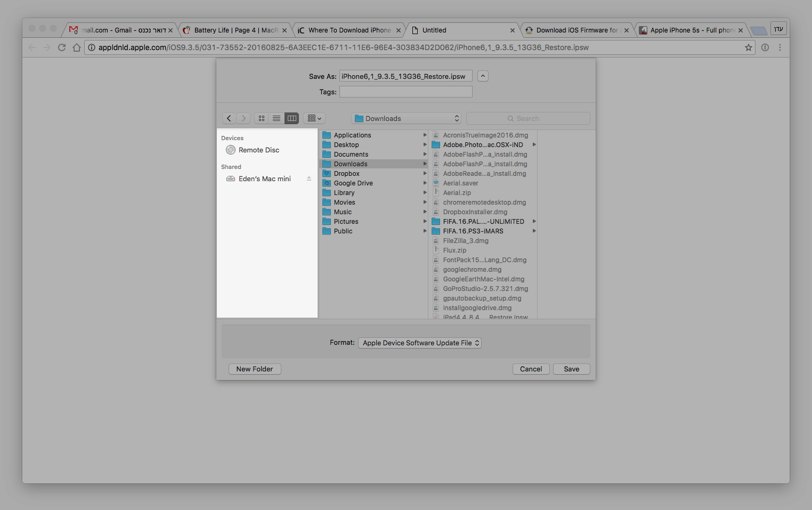This screenshot has height=510, width=812.
Task: Click the Forward arrow in the save dialog
Action: (243, 118)
